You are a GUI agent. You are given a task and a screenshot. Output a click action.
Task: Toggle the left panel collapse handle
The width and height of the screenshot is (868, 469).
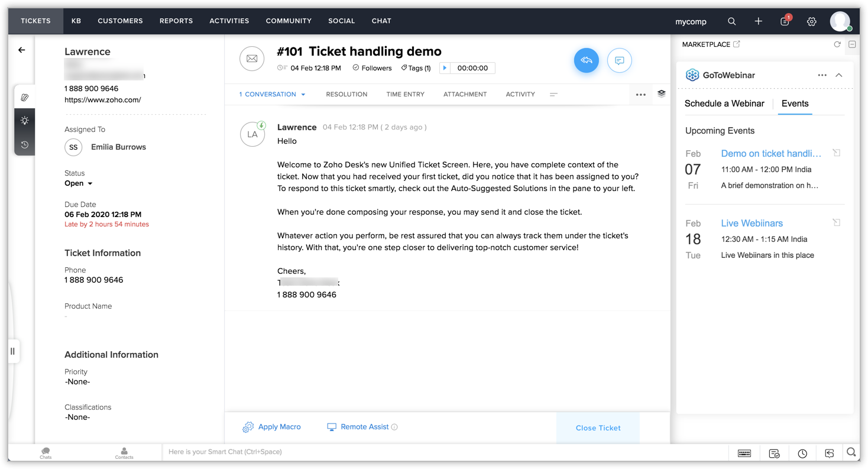click(x=12, y=351)
